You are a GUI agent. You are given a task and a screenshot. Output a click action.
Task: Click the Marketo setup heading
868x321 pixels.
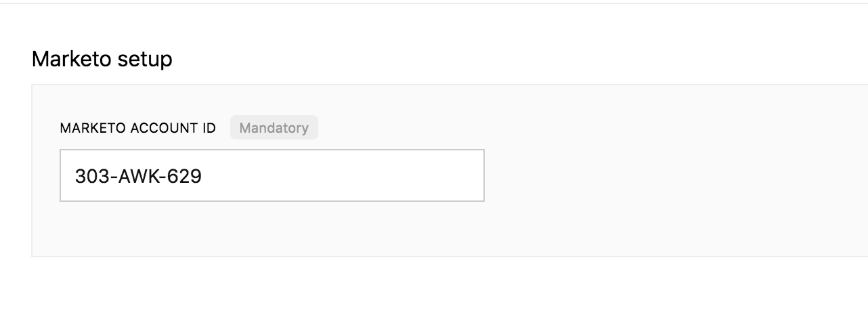tap(102, 60)
